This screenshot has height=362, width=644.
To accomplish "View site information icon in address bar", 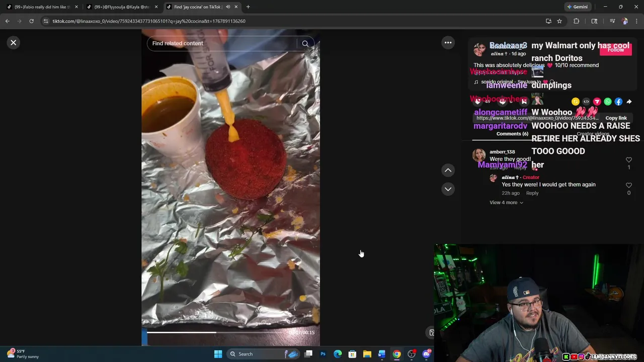I will point(46,21).
